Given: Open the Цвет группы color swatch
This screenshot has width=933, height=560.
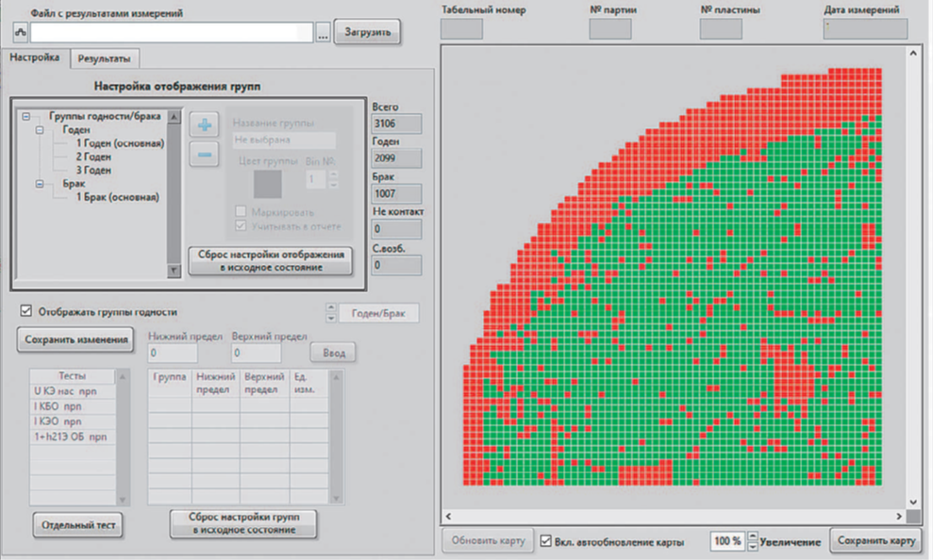Looking at the screenshot, I should click(x=268, y=184).
